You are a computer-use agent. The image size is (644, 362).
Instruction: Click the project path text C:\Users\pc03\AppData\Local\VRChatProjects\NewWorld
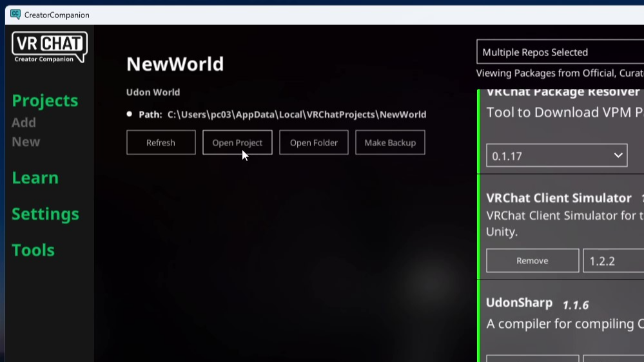(x=297, y=115)
